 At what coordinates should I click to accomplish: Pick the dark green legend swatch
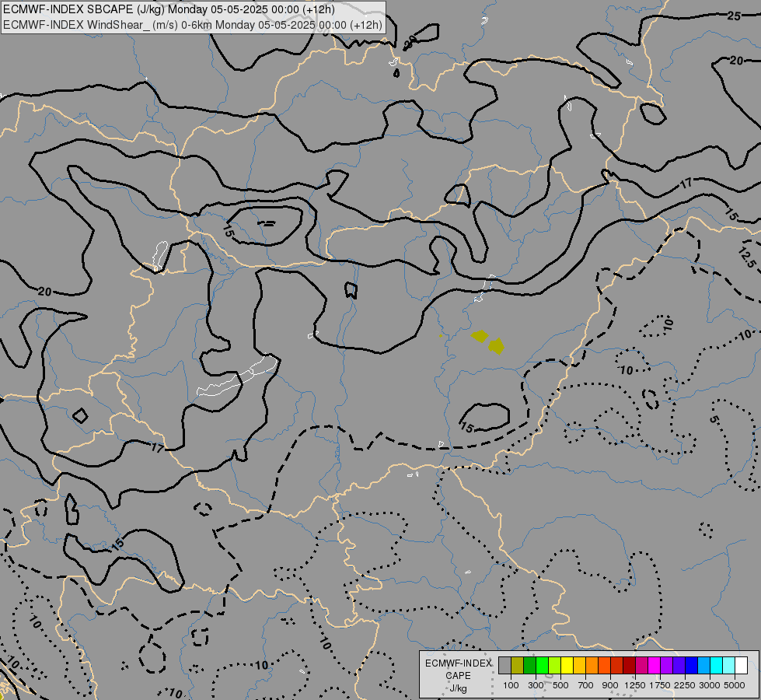click(x=529, y=666)
